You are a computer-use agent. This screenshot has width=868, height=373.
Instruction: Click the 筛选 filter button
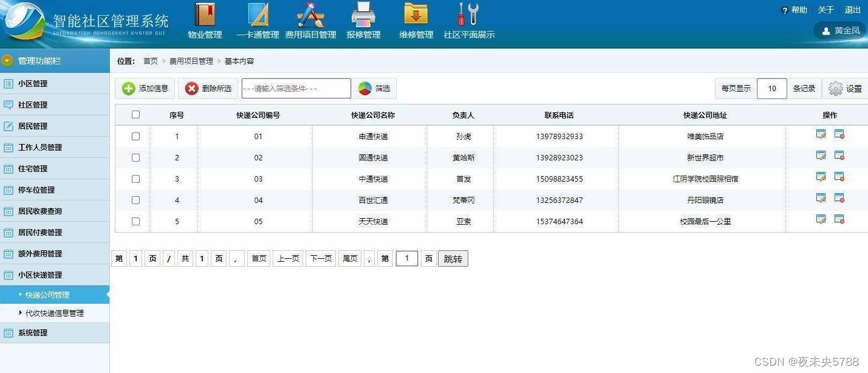(x=374, y=89)
